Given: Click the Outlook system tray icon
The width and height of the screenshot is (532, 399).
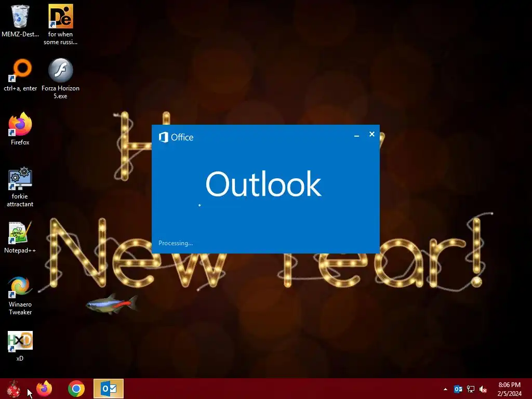Looking at the screenshot, I should tap(458, 389).
